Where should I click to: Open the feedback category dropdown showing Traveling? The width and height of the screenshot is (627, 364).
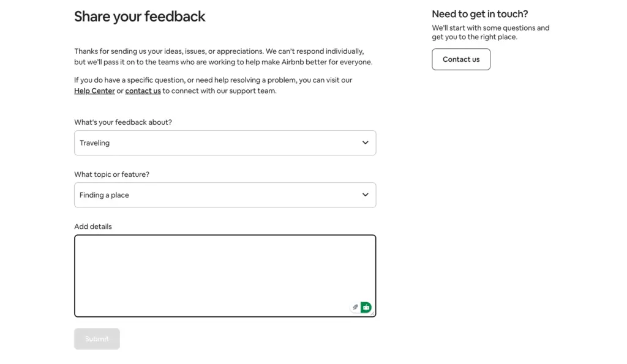pos(225,143)
